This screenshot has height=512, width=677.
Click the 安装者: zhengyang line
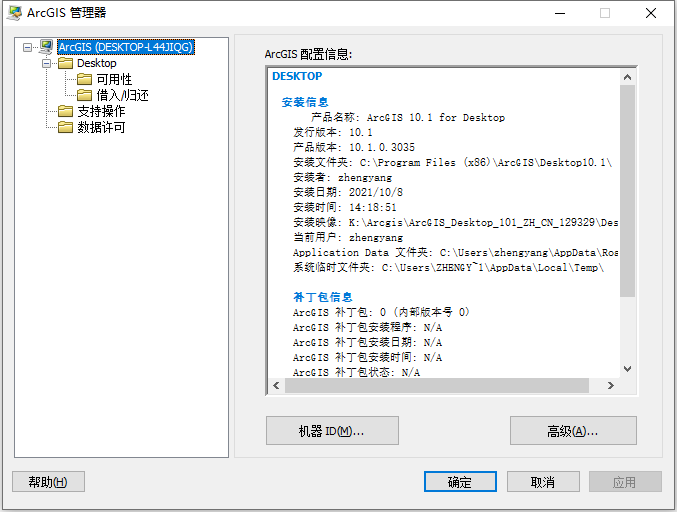342,177
